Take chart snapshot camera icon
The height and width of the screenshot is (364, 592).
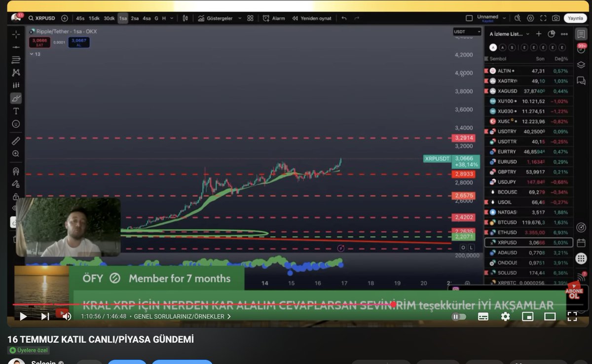click(556, 18)
